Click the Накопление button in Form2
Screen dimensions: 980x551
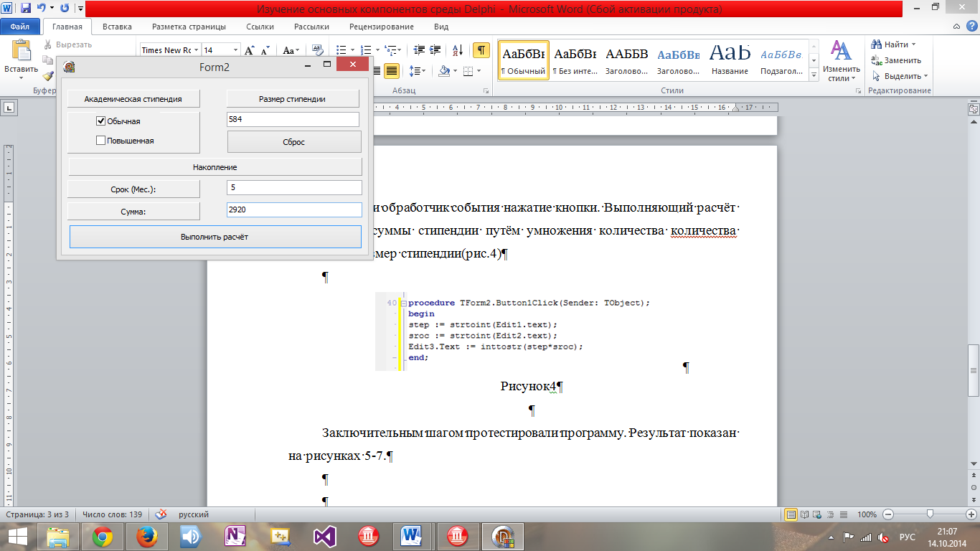pyautogui.click(x=215, y=167)
